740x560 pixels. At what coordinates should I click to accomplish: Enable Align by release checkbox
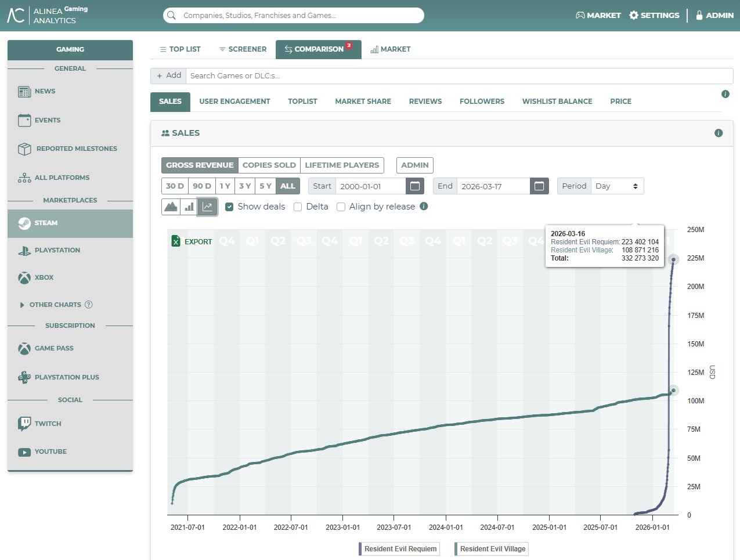[341, 207]
